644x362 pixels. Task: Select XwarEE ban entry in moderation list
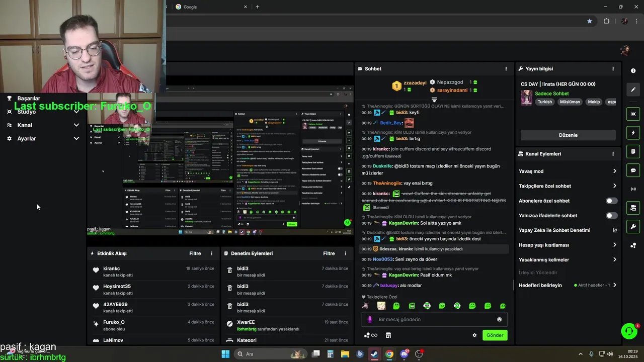(287, 325)
